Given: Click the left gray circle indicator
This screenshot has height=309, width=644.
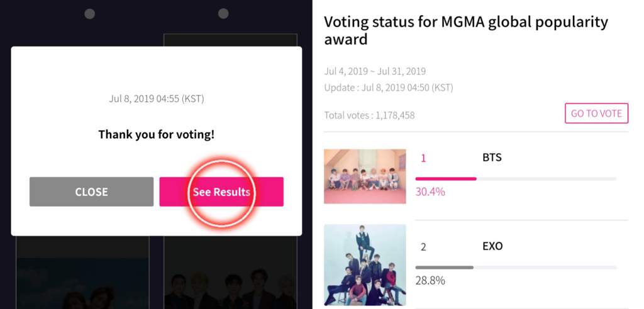Looking at the screenshot, I should (89, 14).
